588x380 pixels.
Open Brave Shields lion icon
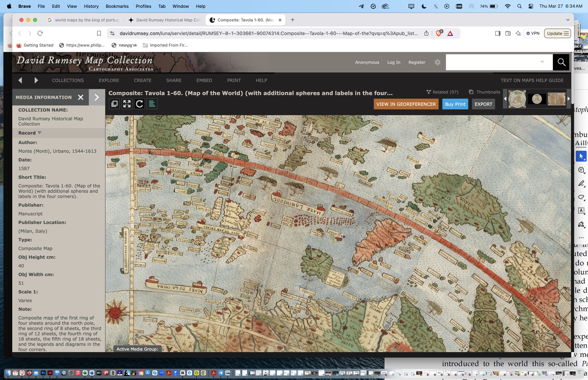pyautogui.click(x=438, y=33)
